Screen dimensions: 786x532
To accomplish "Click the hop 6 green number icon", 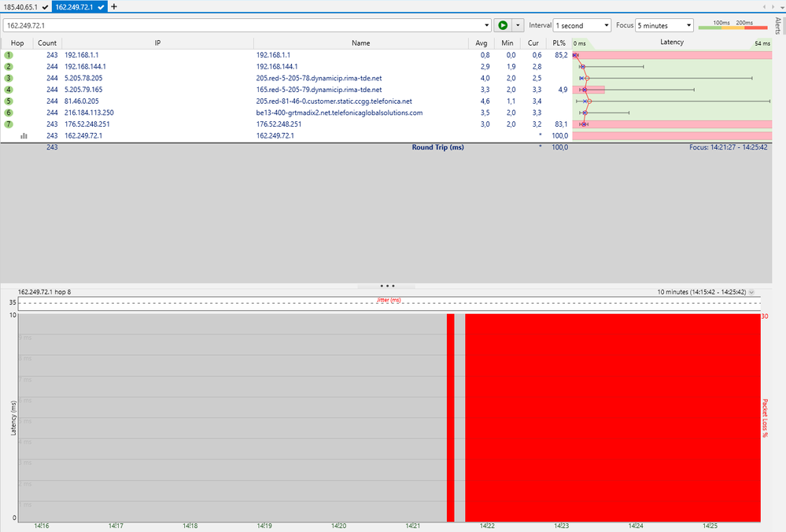I will point(9,113).
